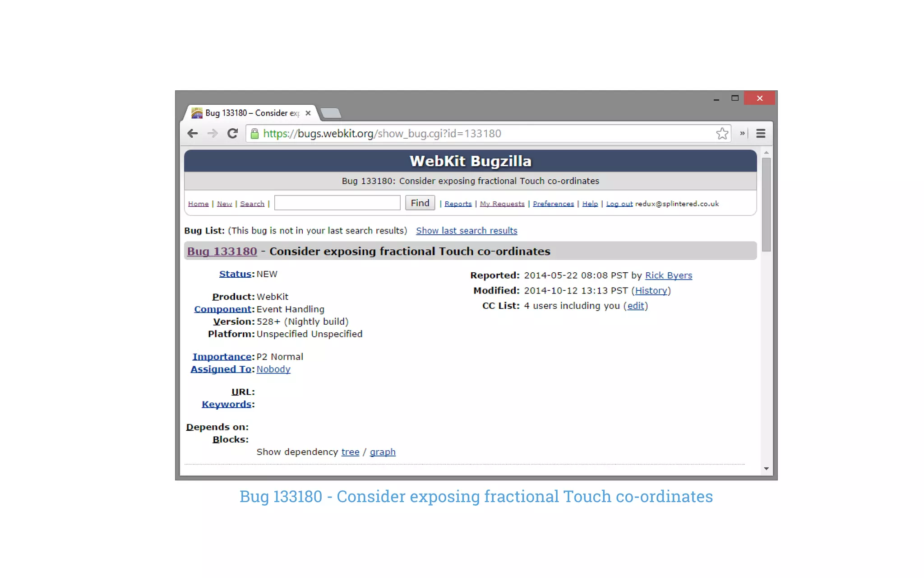
Task: Click the Component field label link
Action: [x=222, y=309]
